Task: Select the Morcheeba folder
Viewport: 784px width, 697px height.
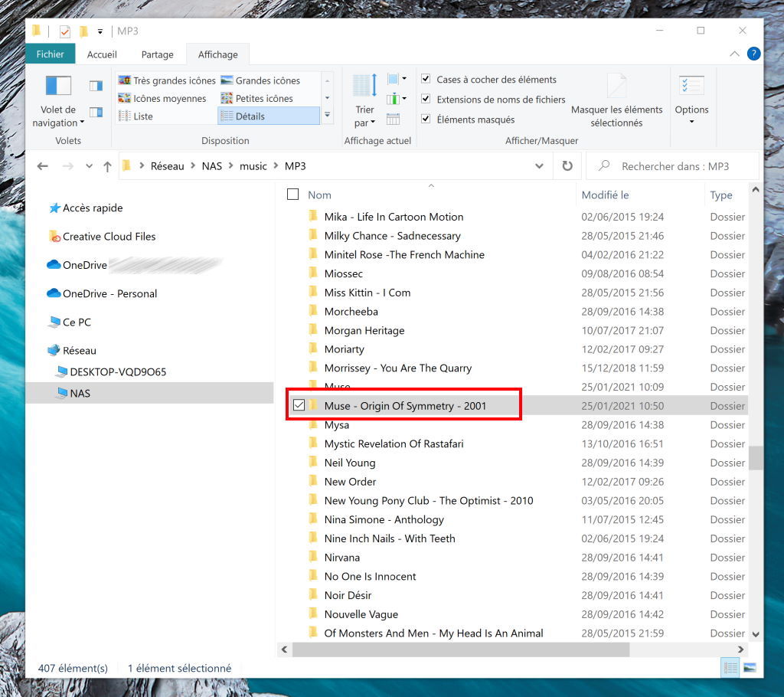Action: [x=351, y=312]
